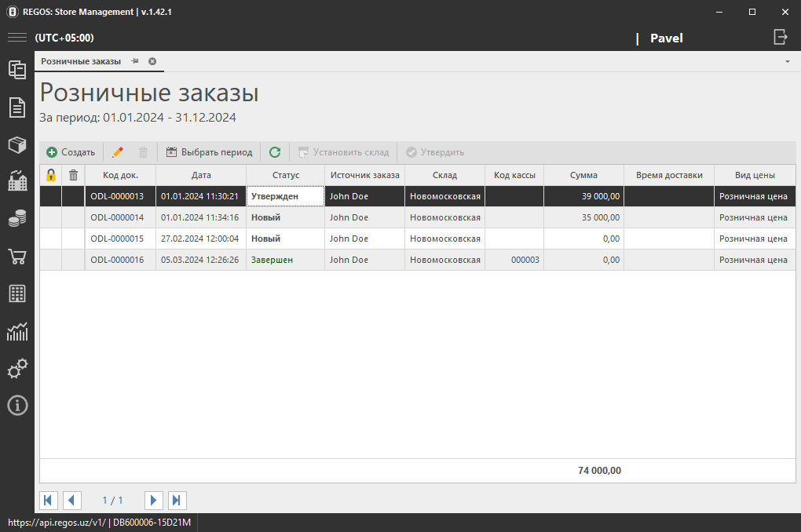The height and width of the screenshot is (532, 801).
Task: Click the pencil edit toolbar icon
Action: click(x=118, y=152)
